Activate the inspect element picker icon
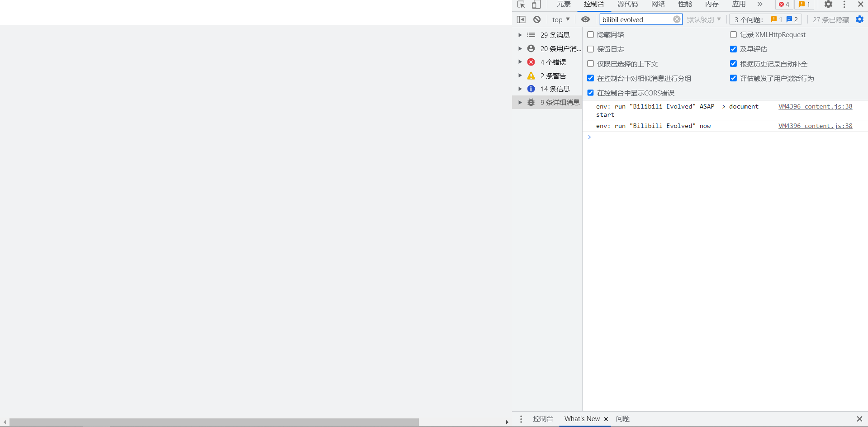 [x=521, y=5]
